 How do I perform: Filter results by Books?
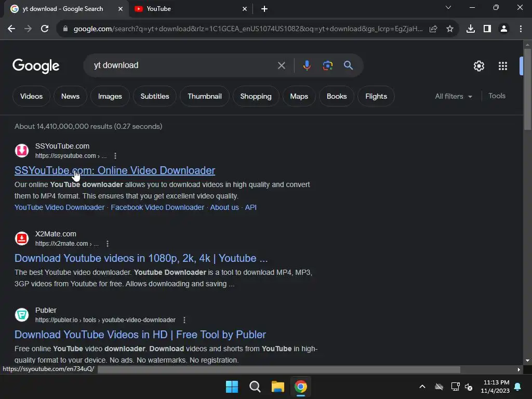[x=337, y=96]
